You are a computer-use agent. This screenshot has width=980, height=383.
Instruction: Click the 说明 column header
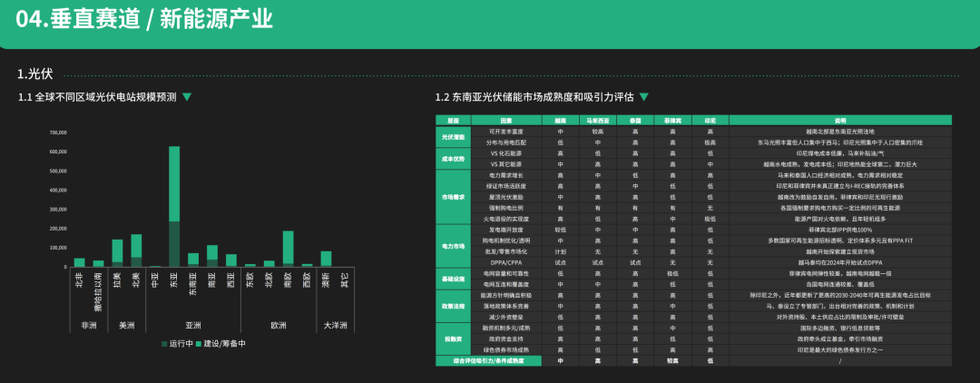pos(839,120)
